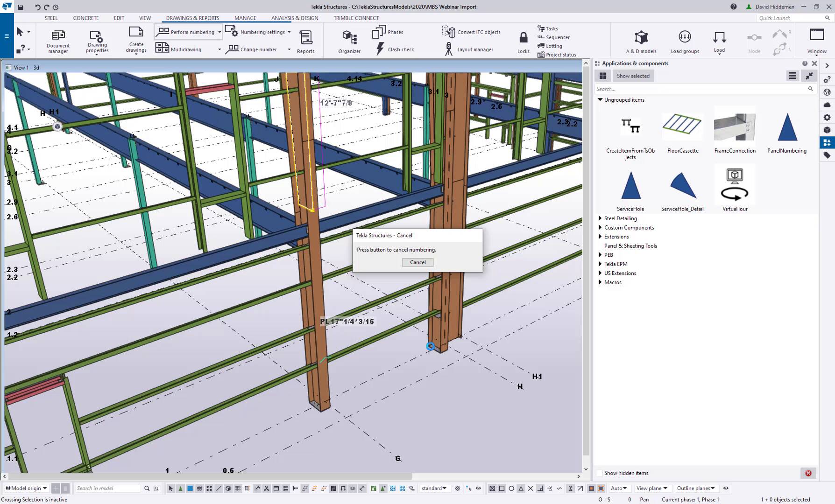Open Load groups
835x504 pixels.
685,41
